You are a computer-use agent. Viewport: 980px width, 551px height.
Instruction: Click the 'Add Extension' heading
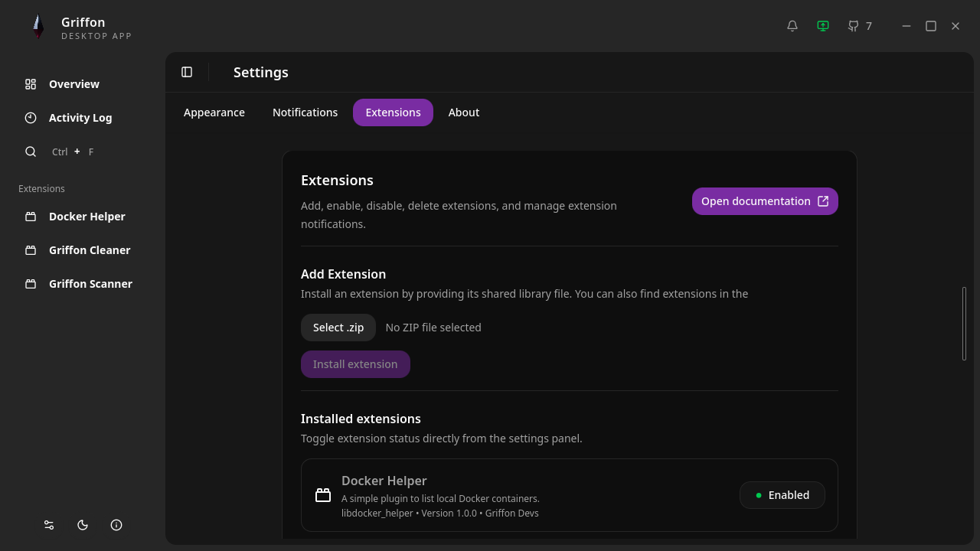point(343,274)
